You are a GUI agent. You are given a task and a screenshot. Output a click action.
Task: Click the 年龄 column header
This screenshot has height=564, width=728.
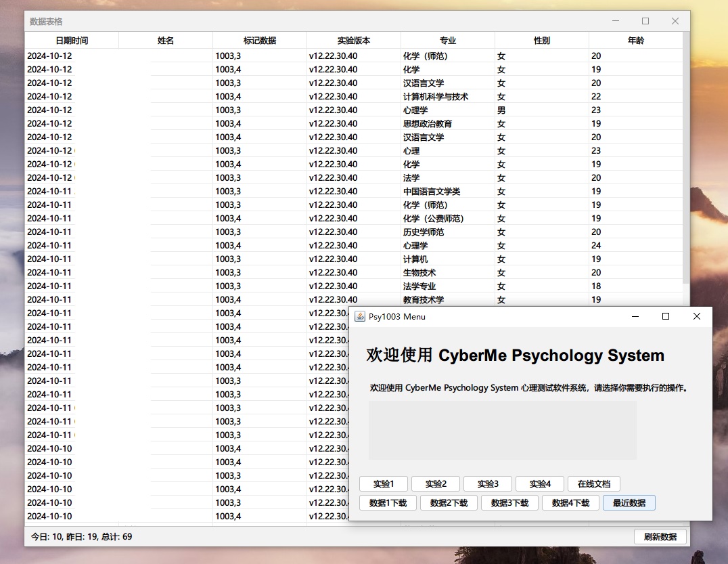(635, 41)
